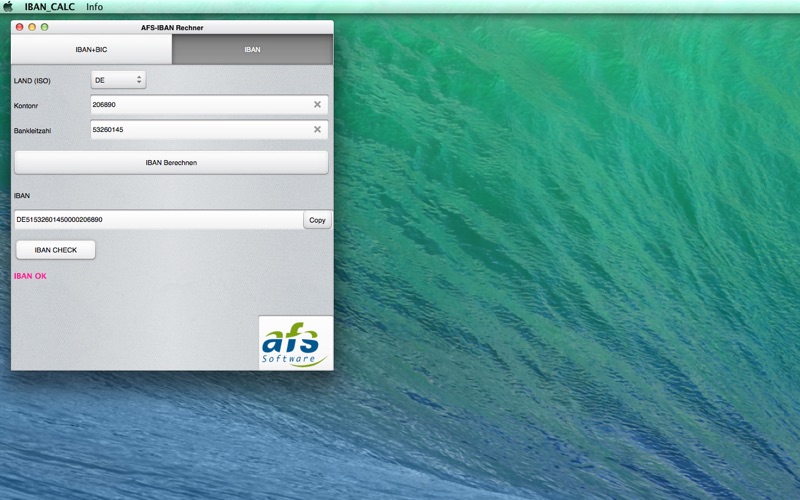Screen dimensions: 800x500
Task: Click the IBAN CHECK button
Action: point(56,250)
